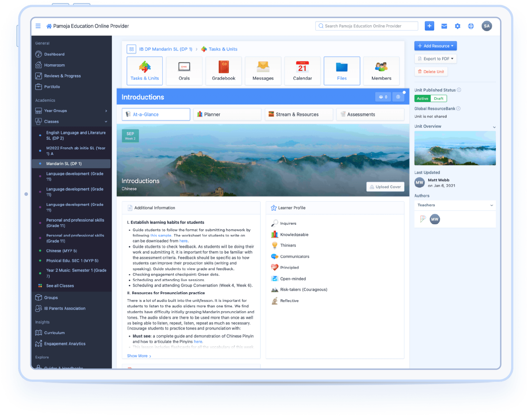527x420 pixels.
Task: Click the Upload Cover button
Action: tap(385, 187)
